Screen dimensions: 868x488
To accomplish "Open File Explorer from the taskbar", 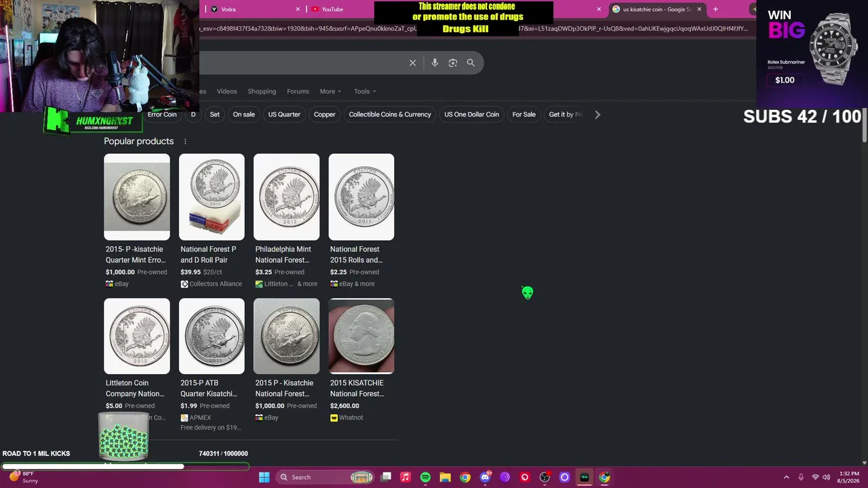I will pos(445,477).
